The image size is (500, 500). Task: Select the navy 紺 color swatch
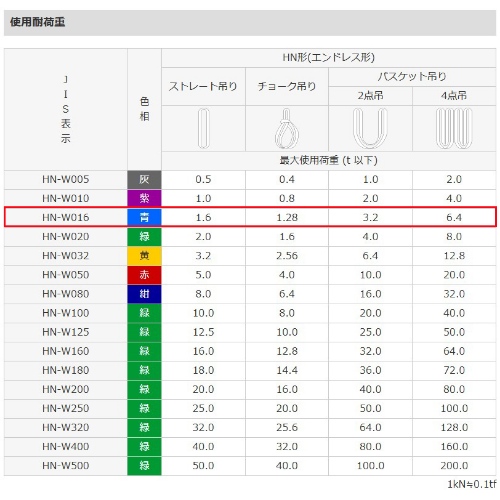point(144,294)
